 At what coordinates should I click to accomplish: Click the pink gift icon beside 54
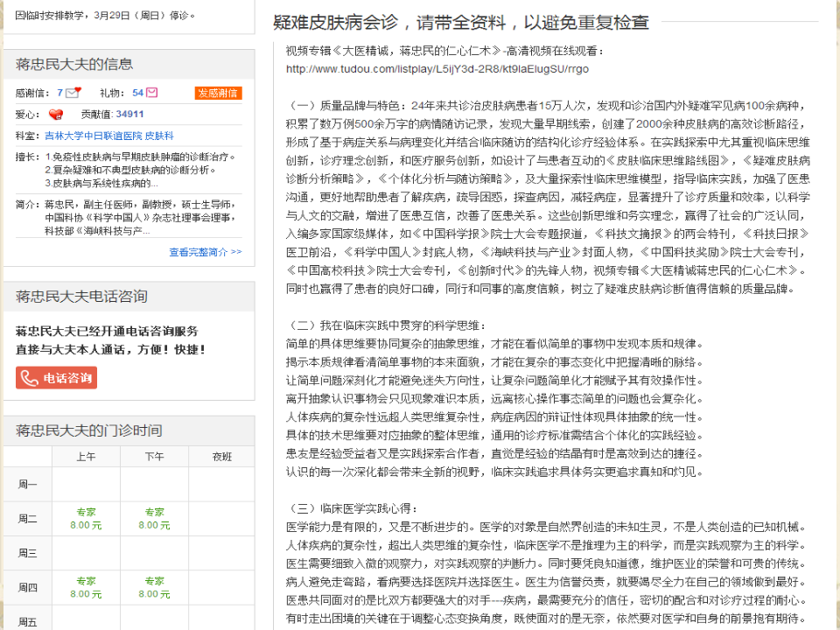(x=152, y=93)
